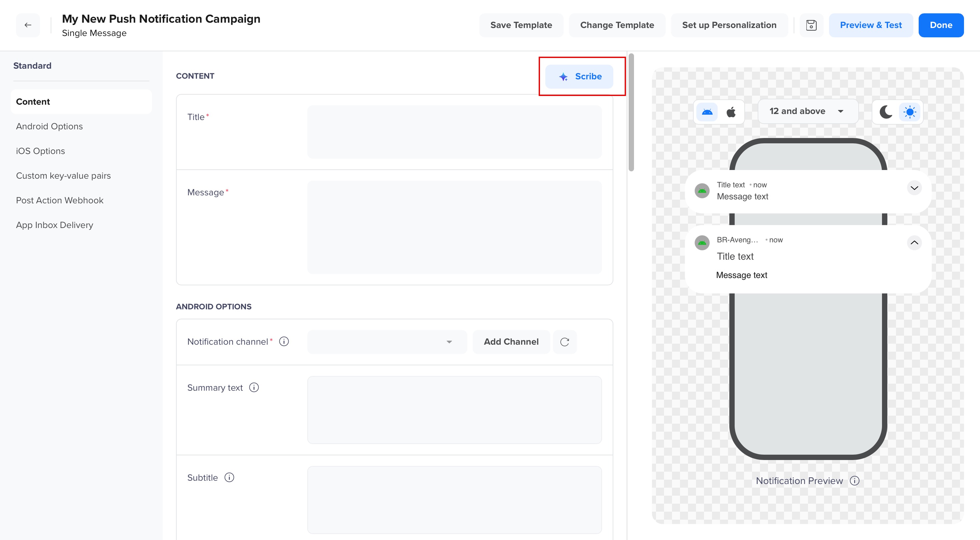Click 'ANDROID OPTIONS' section heading

pyautogui.click(x=213, y=306)
